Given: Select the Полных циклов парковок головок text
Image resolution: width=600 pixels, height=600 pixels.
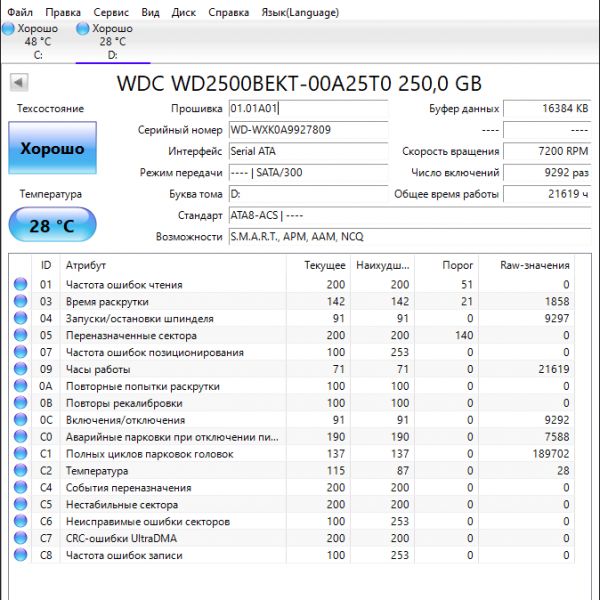Looking at the screenshot, I should (x=150, y=454).
